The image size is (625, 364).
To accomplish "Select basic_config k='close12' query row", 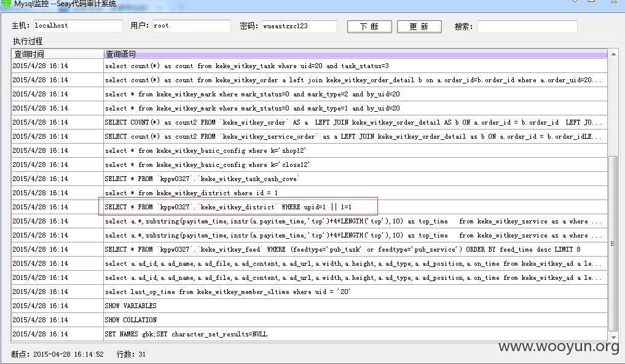I will [x=309, y=165].
